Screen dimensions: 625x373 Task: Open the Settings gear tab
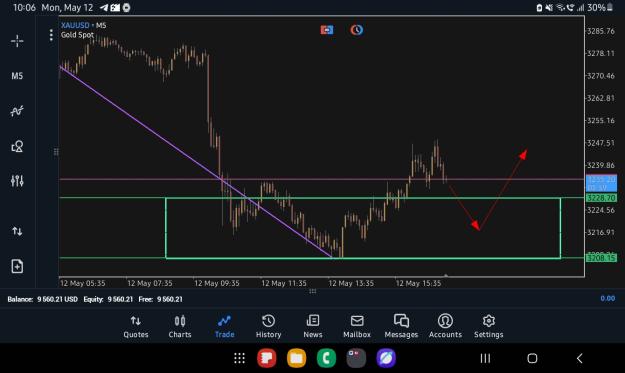tap(489, 327)
